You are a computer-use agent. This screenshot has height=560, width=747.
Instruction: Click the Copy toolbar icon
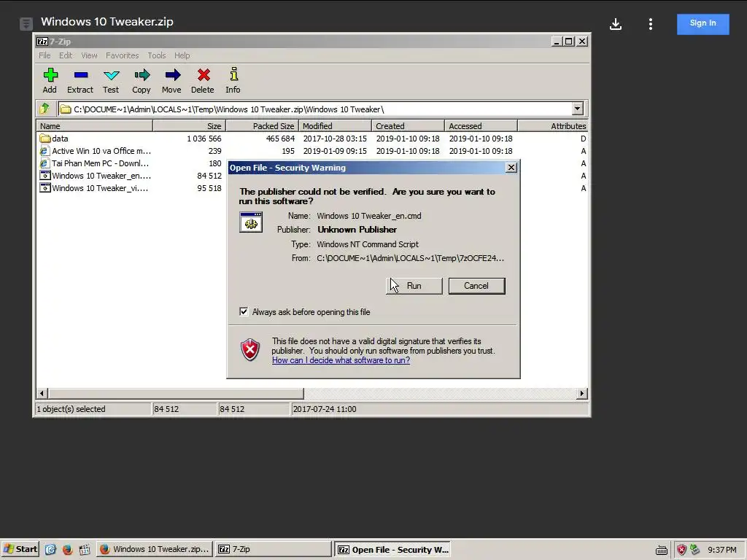click(142, 75)
